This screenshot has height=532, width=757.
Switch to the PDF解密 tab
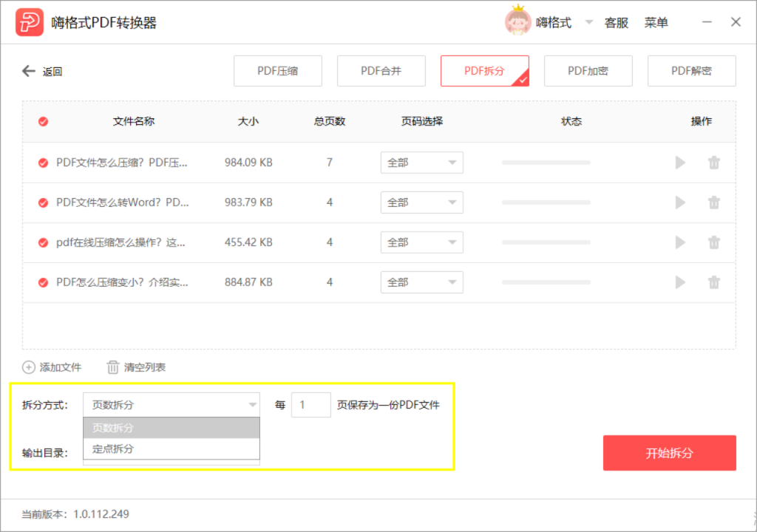692,71
